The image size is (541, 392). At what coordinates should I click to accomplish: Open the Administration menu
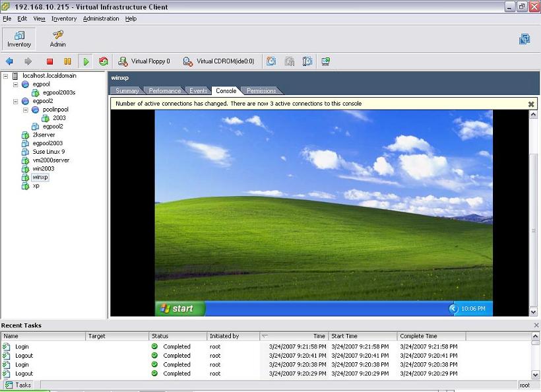pos(101,18)
